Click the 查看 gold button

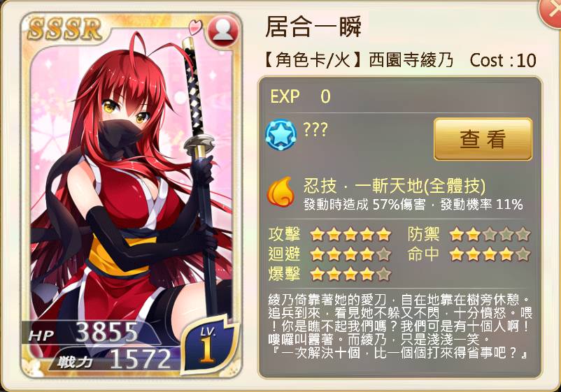[x=483, y=139]
